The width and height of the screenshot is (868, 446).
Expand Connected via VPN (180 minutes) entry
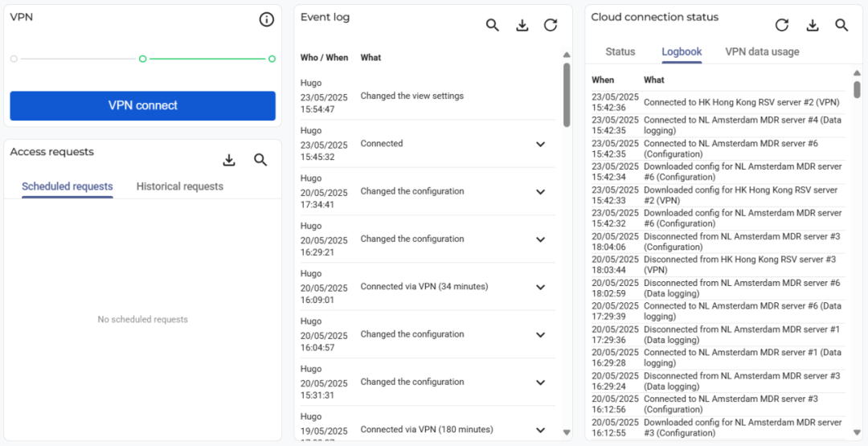click(540, 430)
